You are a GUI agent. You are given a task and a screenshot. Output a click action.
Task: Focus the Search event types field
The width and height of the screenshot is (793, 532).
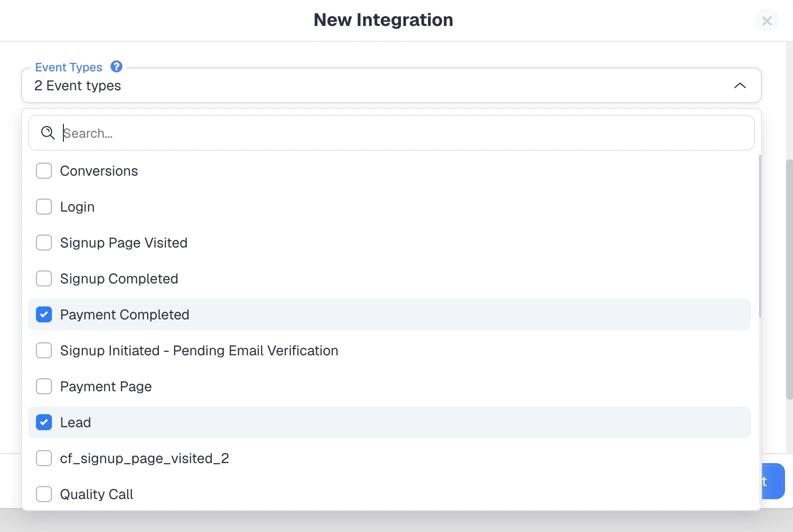point(392,133)
